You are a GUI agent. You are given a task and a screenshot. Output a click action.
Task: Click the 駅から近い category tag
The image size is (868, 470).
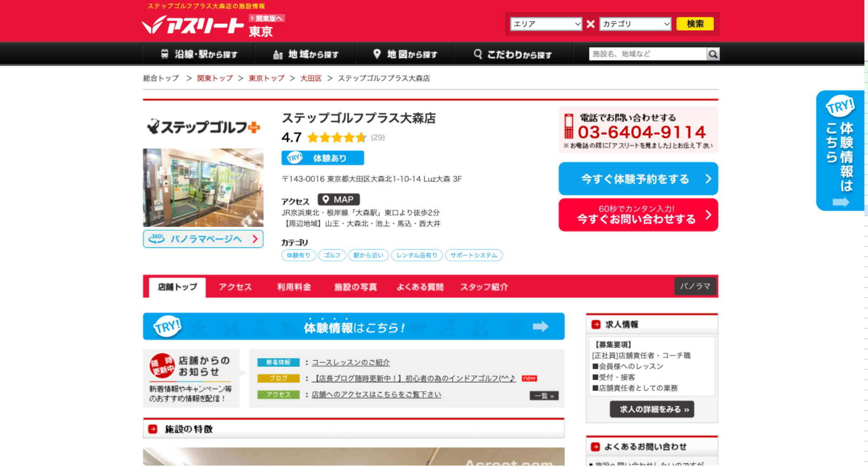[x=368, y=255]
